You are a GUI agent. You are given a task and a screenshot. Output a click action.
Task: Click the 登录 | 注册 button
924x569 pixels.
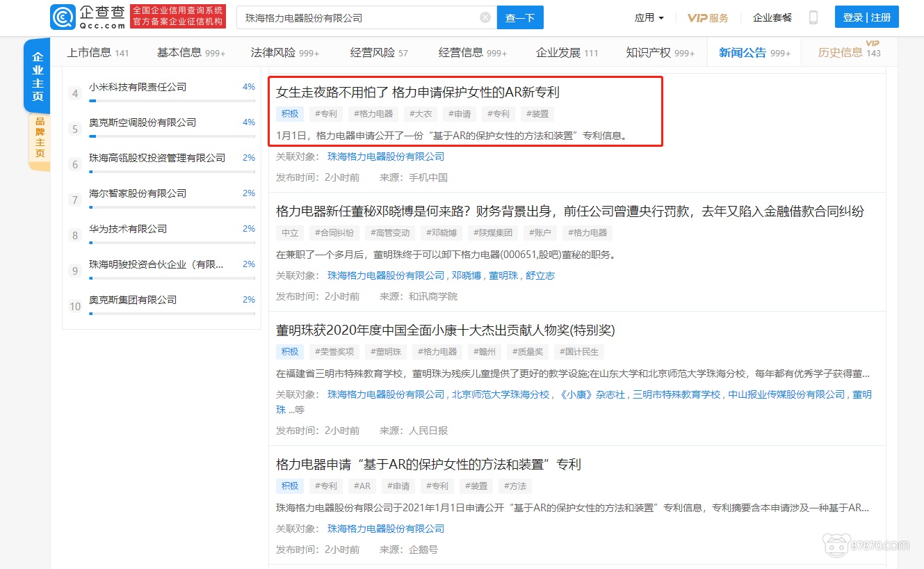(866, 17)
